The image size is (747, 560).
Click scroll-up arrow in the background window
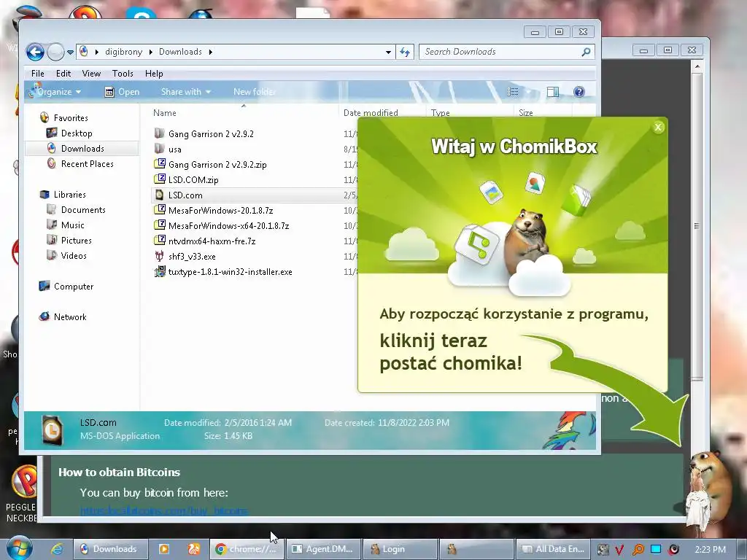697,66
